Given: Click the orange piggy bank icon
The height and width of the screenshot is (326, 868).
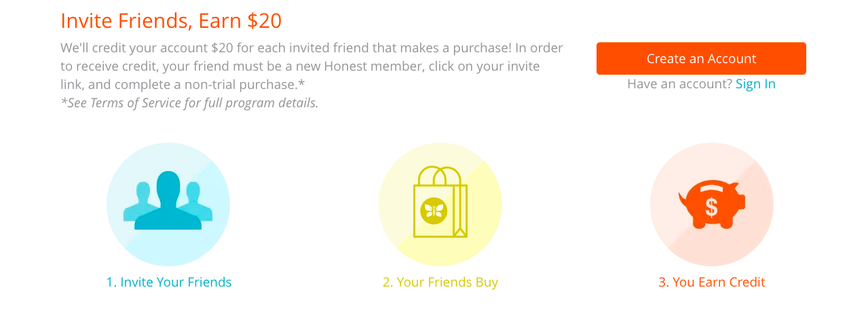Looking at the screenshot, I should tap(711, 204).
